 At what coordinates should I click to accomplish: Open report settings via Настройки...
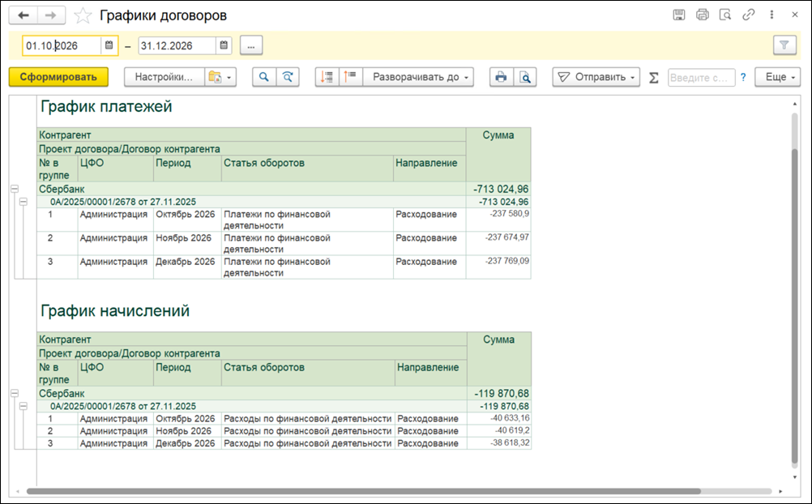coord(165,77)
